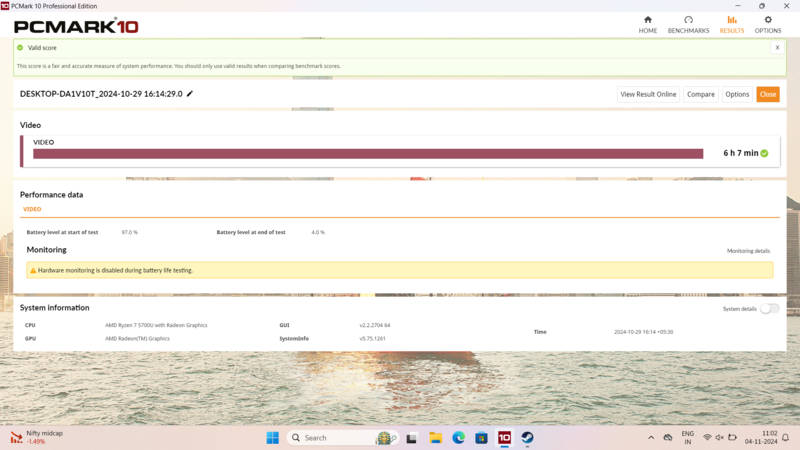Dismiss the Valid score banner
Screen dimensions: 800x450
coord(777,47)
